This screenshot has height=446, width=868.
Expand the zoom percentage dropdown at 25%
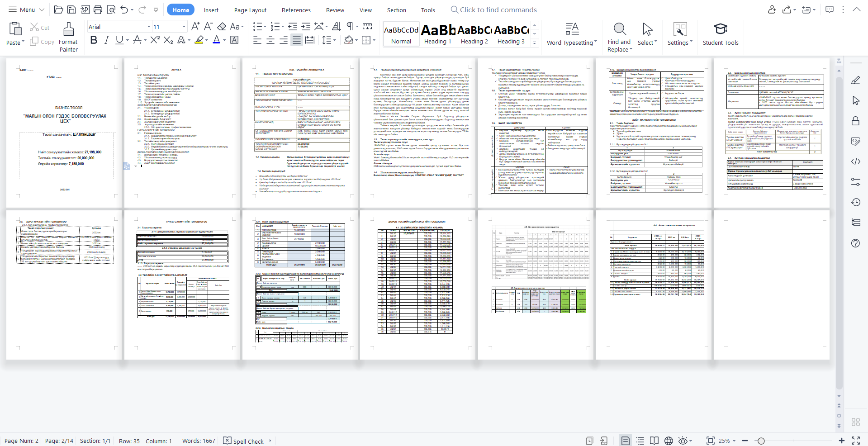[x=734, y=441]
